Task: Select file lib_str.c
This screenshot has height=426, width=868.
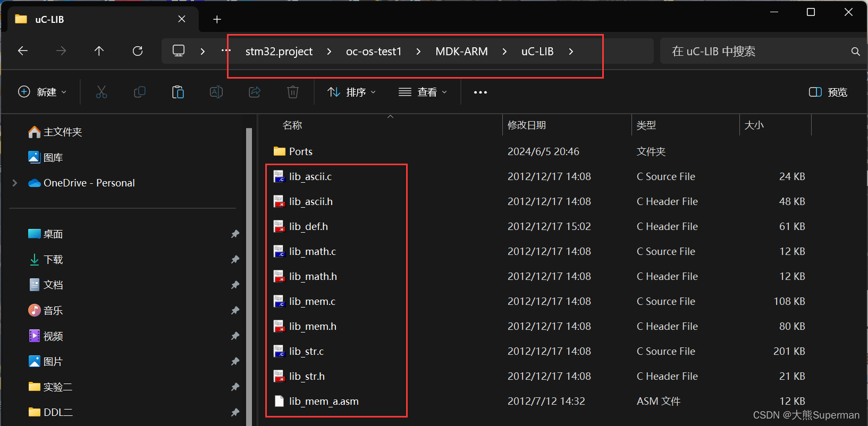Action: point(307,351)
